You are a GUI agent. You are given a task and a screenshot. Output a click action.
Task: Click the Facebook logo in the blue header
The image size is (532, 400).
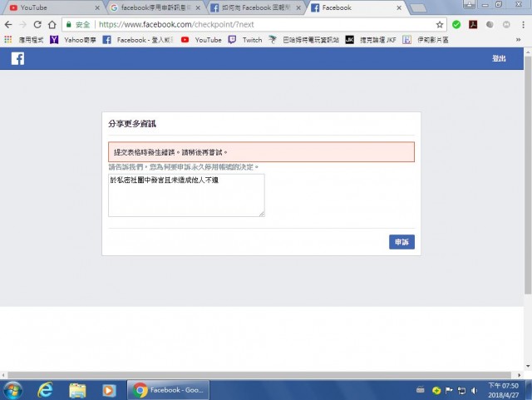[17, 58]
